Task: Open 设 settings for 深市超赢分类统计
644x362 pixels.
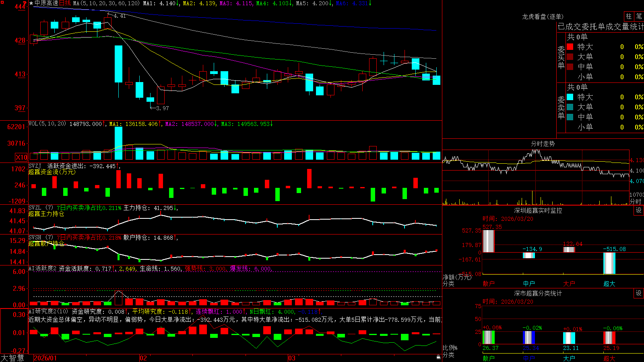Action: tap(639, 293)
